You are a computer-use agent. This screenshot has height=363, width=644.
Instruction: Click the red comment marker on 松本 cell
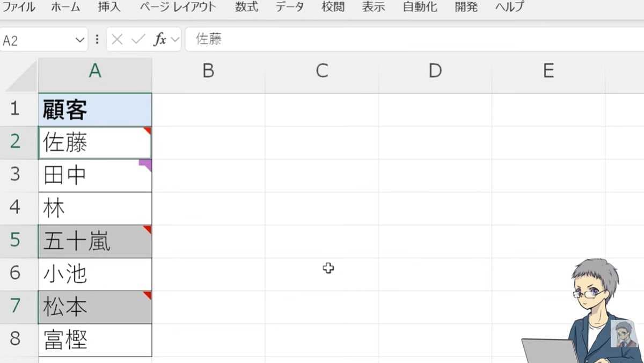tap(147, 295)
